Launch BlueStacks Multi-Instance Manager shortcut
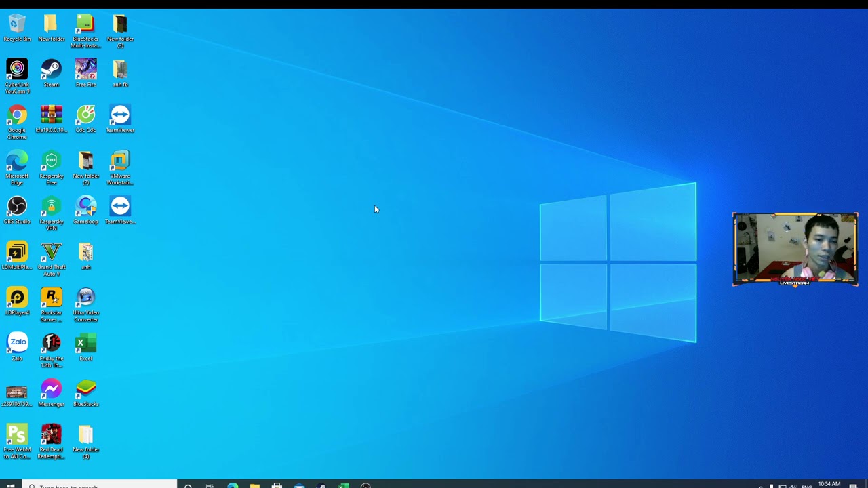The image size is (868, 488). [x=85, y=31]
